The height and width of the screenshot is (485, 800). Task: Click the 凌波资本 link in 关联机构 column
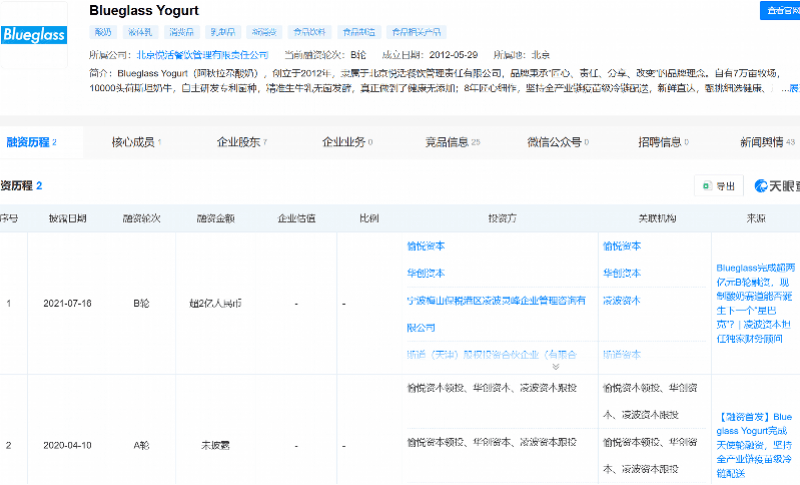[622, 300]
